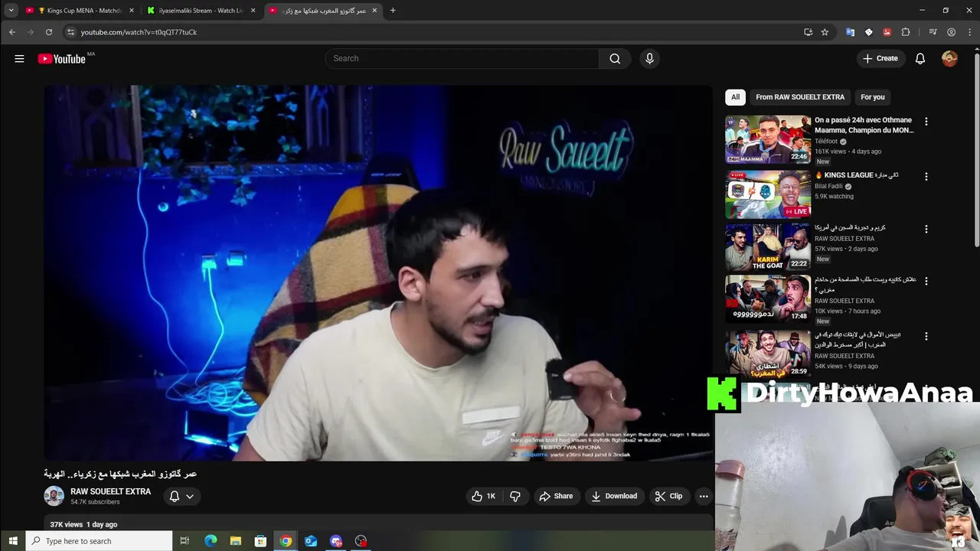
Task: Open the RAW SOUEELT EXTRA channel name below the video
Action: tap(110, 491)
